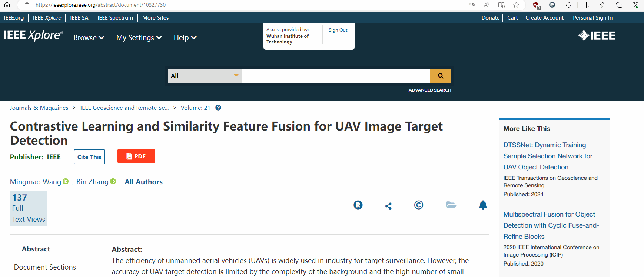Open the Rights and Permissions icon
Image resolution: width=644 pixels, height=277 pixels.
point(358,205)
